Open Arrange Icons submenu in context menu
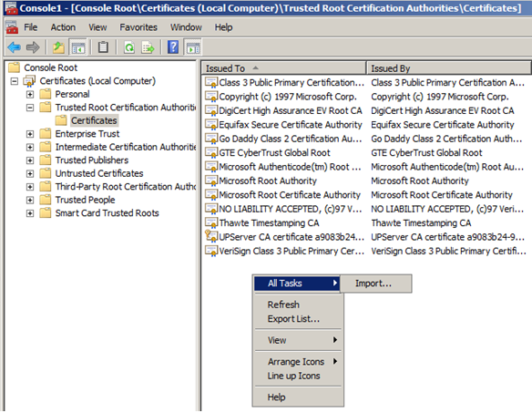The height and width of the screenshot is (413, 532). [x=297, y=362]
